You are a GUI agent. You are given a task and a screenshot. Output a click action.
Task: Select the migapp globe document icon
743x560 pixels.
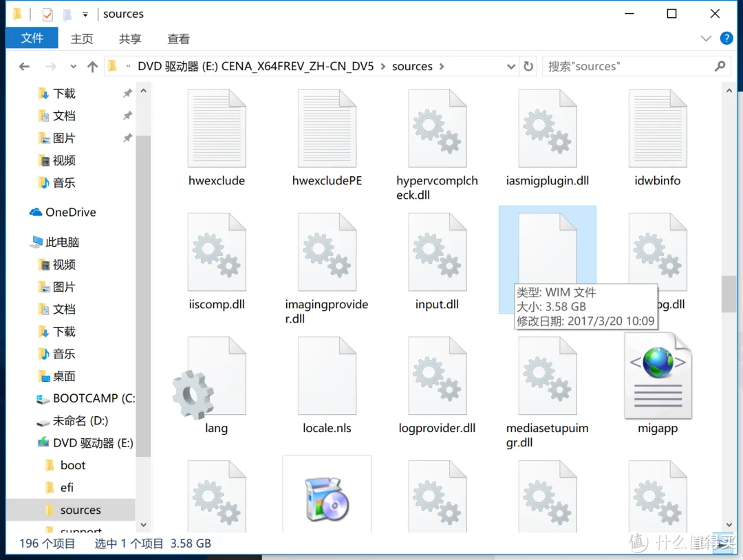click(x=658, y=375)
